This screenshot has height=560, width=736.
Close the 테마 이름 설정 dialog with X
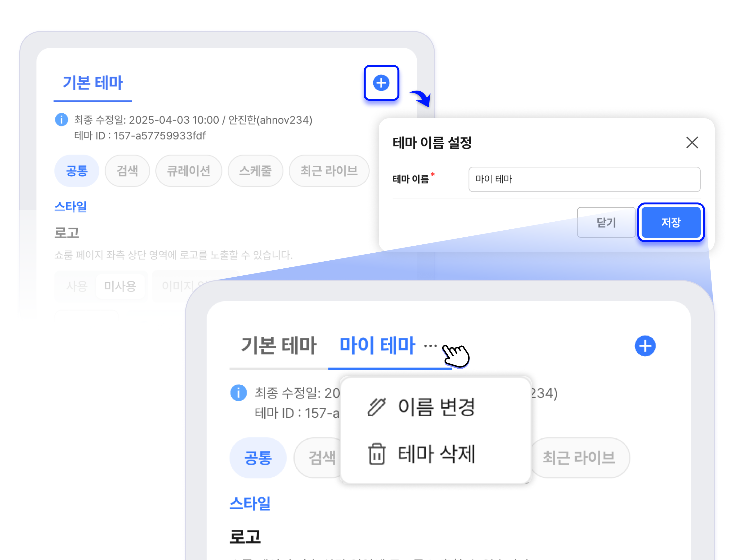[692, 143]
